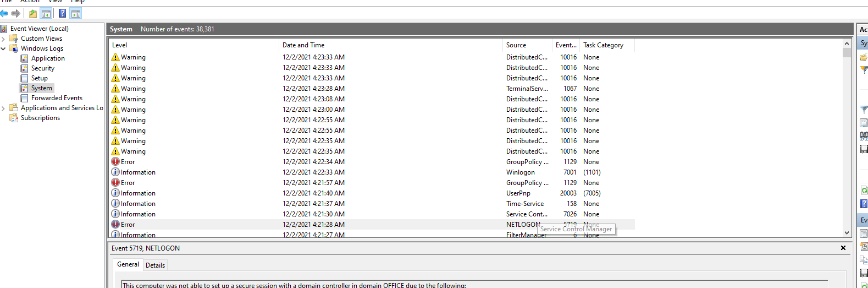Collapse the Windows Logs tree node
Image resolution: width=868 pixels, height=288 pixels.
pyautogui.click(x=3, y=48)
